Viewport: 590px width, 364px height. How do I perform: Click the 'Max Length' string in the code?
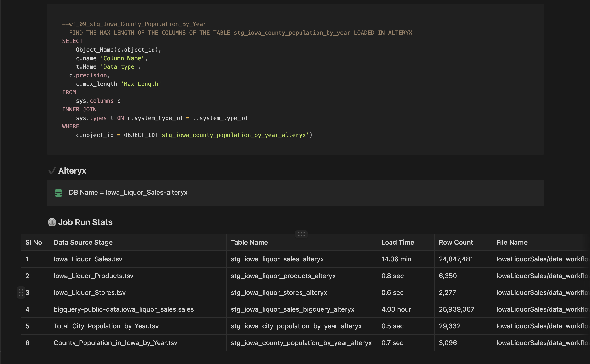tap(141, 84)
